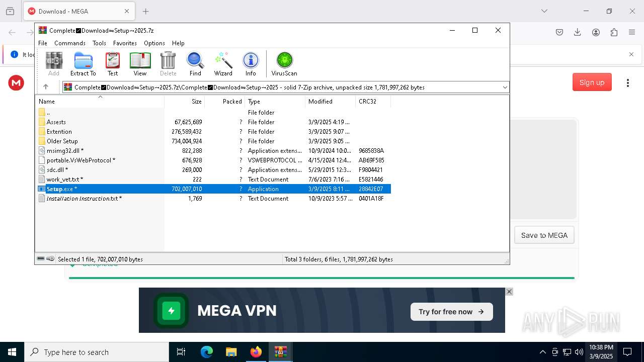This screenshot has height=362, width=644.
Task: Go up one folder level arrow
Action: point(46,87)
